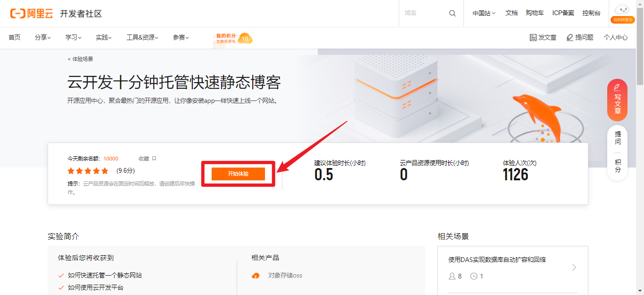Expand the 工具&资源 menu

142,37
